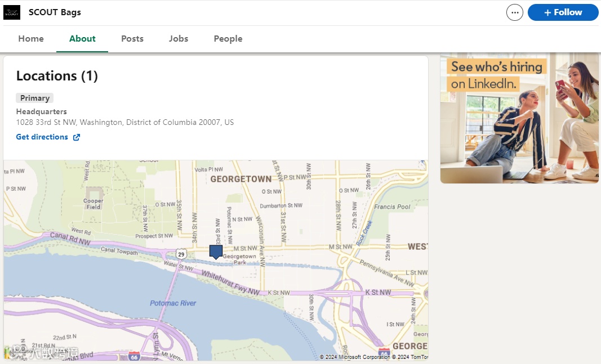Click the external link icon beside Get directions
This screenshot has height=364, width=601.
(77, 137)
